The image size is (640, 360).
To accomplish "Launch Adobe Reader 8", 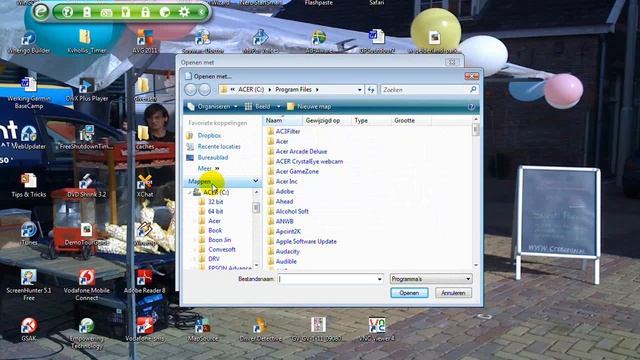I will tap(144, 282).
